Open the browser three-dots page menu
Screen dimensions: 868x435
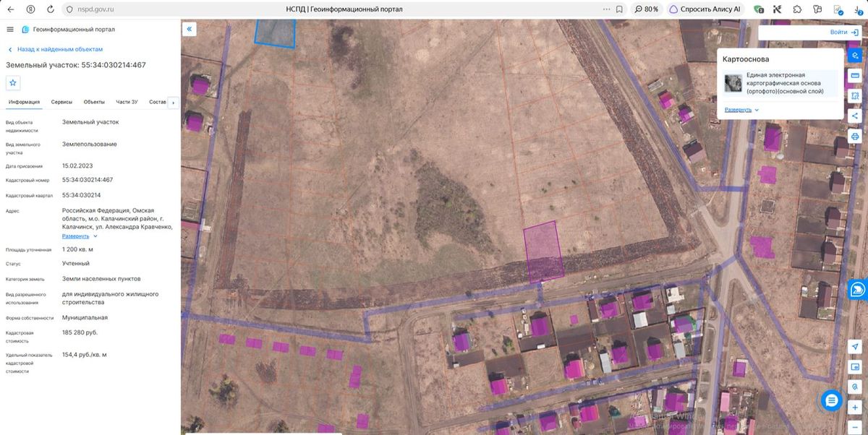[606, 9]
